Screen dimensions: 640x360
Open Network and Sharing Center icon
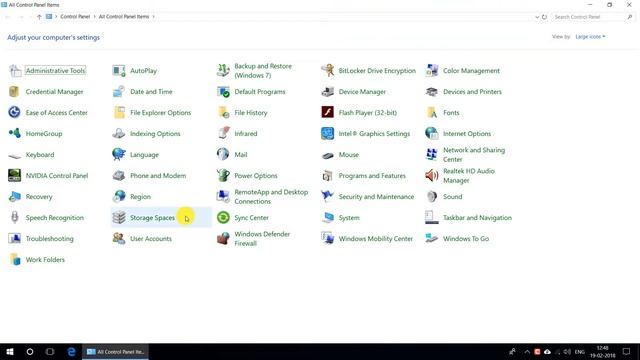[x=432, y=155]
